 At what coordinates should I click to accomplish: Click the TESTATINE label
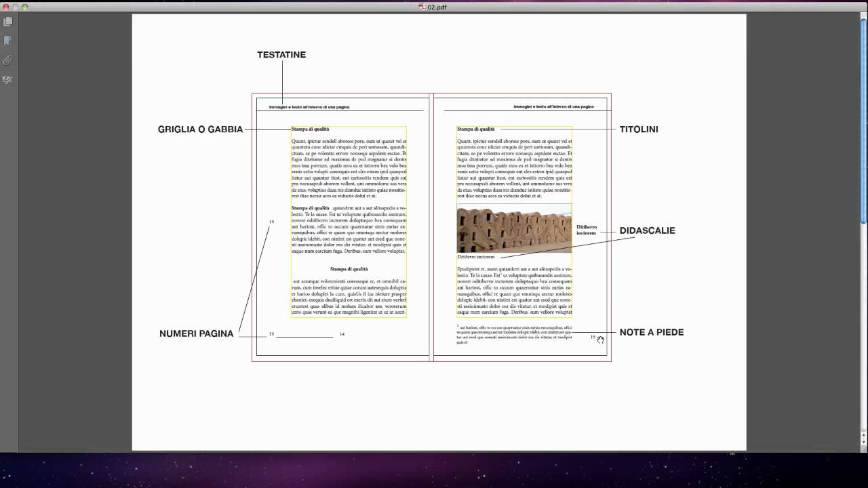pyautogui.click(x=281, y=55)
